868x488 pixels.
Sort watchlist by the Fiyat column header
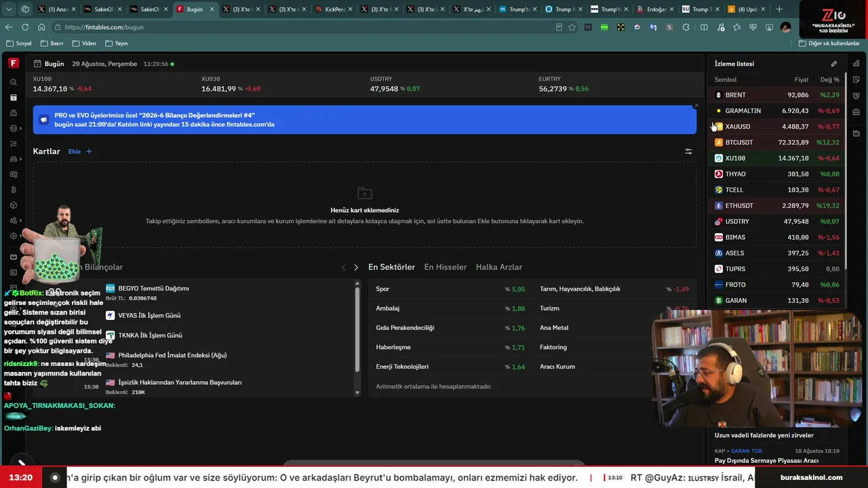[x=802, y=80]
